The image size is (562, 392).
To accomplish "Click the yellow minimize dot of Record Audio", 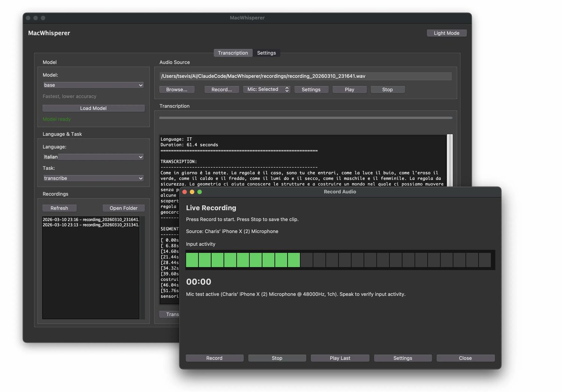I will click(x=192, y=192).
